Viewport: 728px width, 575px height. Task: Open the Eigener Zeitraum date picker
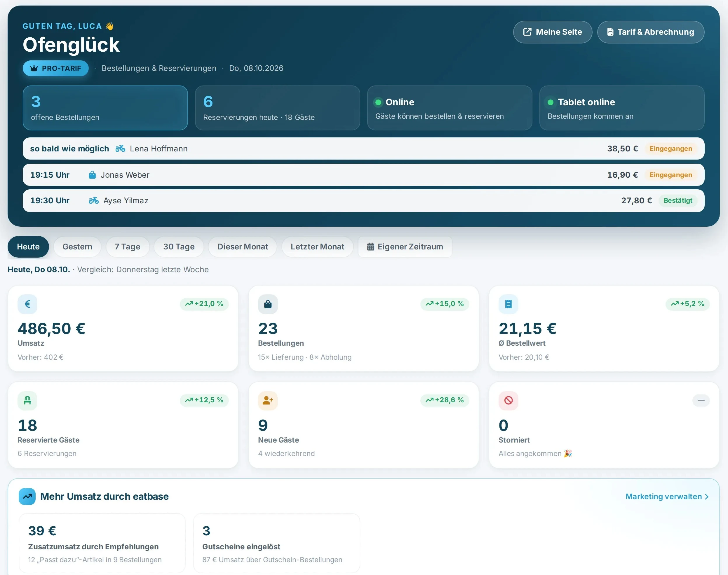click(x=405, y=247)
